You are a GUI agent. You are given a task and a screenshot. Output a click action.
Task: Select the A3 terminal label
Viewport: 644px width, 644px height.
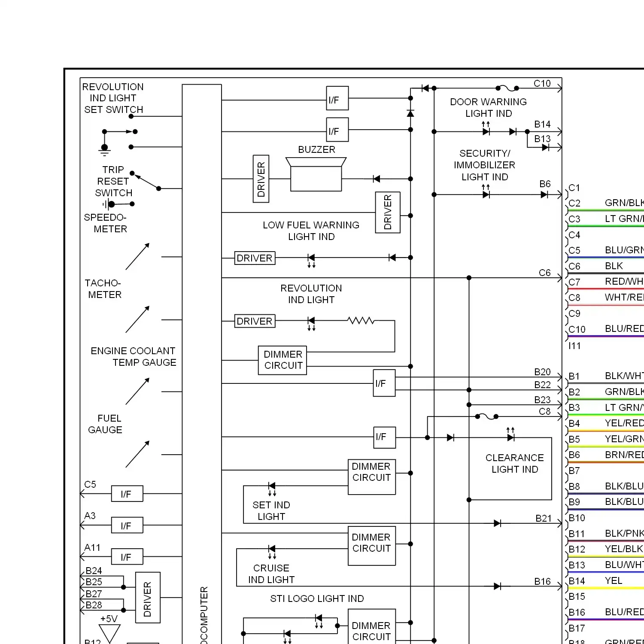(90, 516)
